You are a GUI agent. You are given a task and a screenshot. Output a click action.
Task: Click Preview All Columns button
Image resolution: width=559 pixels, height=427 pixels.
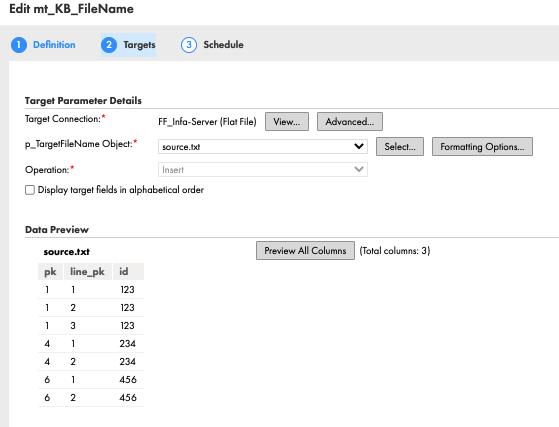(x=305, y=251)
